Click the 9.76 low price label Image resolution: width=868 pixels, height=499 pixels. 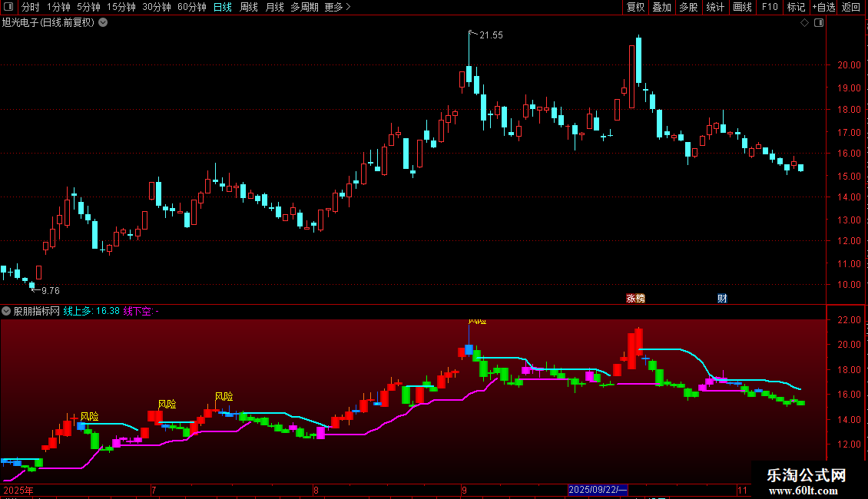pos(51,290)
